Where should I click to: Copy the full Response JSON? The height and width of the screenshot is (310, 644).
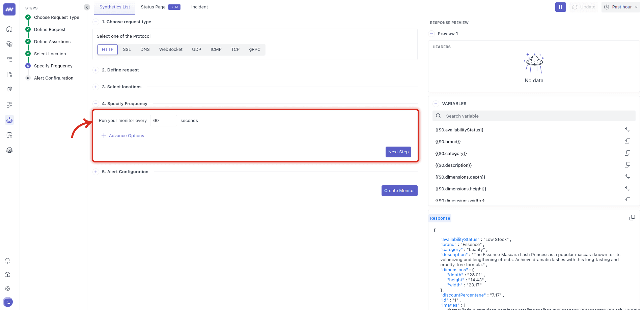(632, 218)
